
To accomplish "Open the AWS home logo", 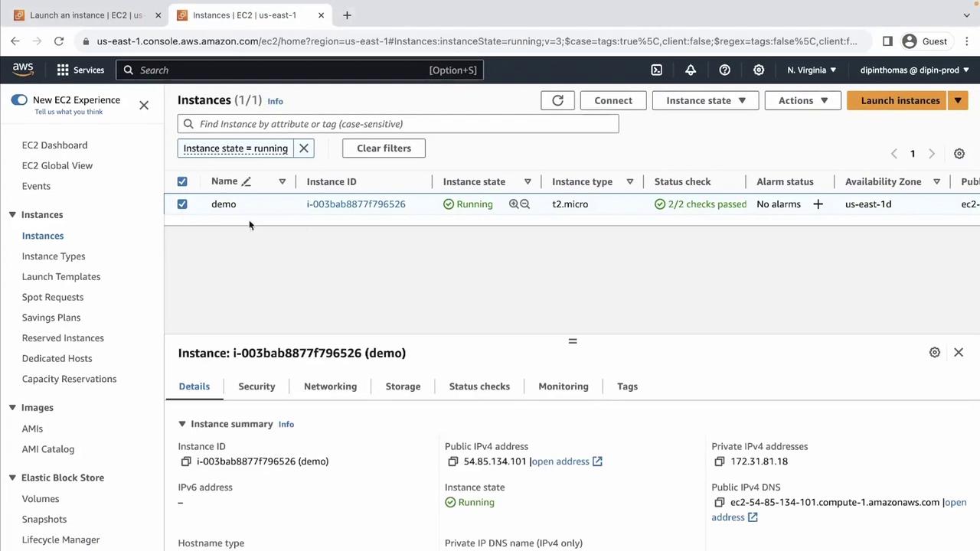I will pos(23,70).
